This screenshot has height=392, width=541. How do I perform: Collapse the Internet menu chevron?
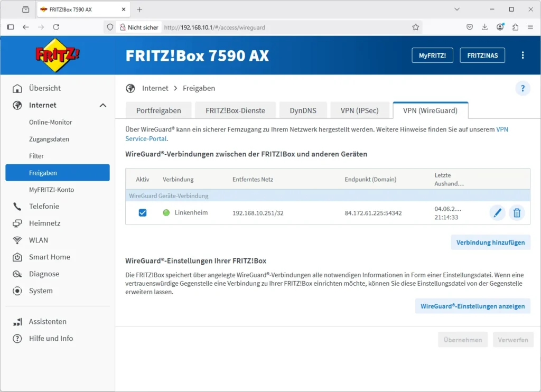click(x=103, y=105)
